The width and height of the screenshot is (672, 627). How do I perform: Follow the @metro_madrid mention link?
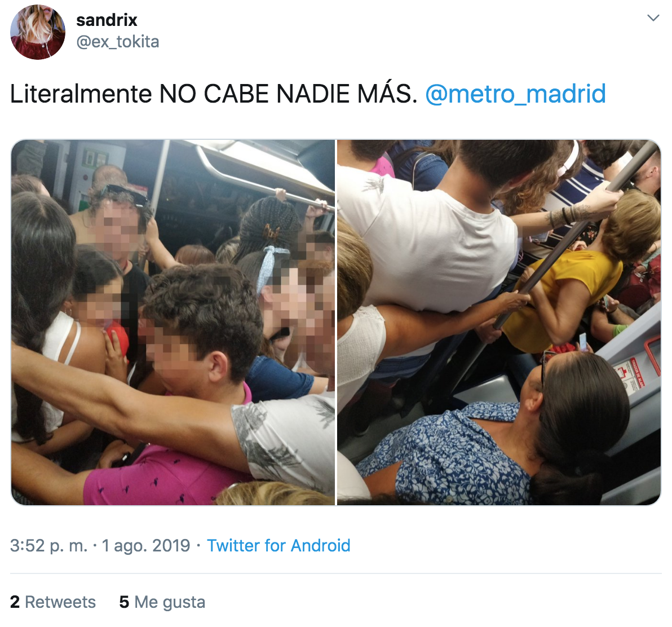[x=515, y=94]
